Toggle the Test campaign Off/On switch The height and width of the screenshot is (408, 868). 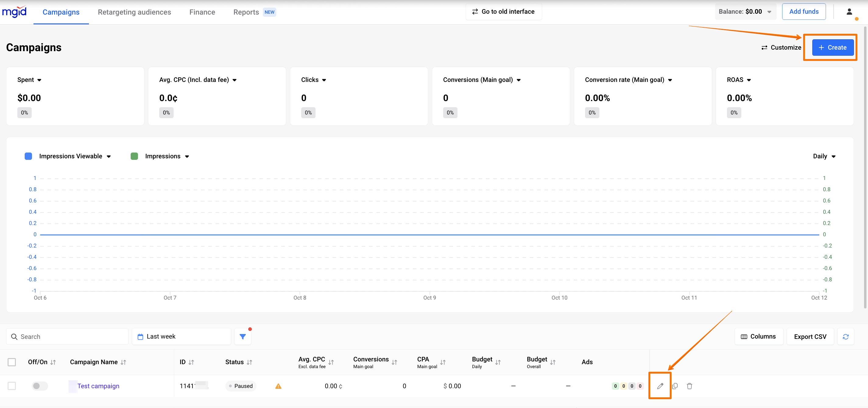pos(40,386)
